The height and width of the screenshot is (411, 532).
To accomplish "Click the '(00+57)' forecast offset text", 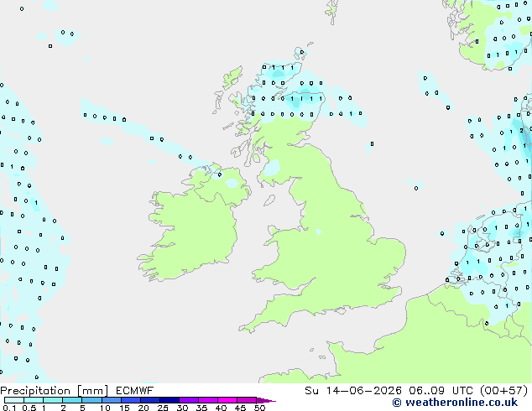I will (504, 391).
